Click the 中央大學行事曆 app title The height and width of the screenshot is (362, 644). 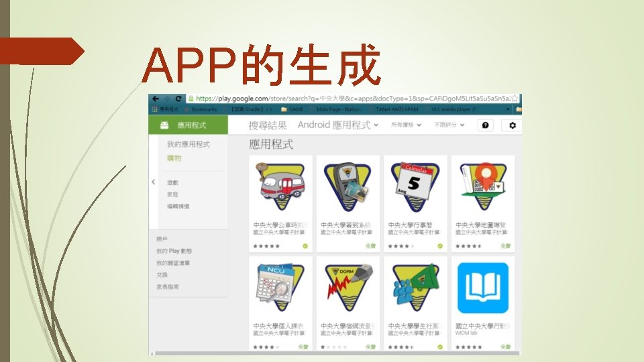click(x=410, y=225)
